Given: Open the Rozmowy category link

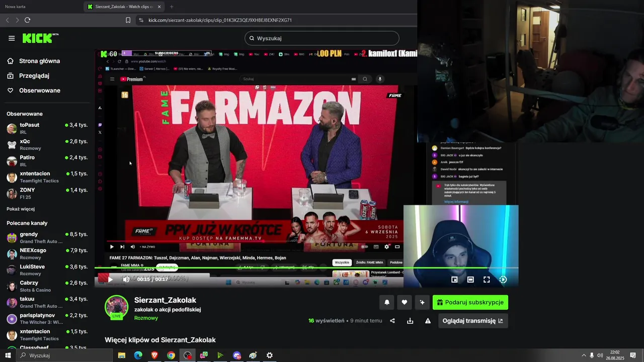Looking at the screenshot, I should click(146, 318).
